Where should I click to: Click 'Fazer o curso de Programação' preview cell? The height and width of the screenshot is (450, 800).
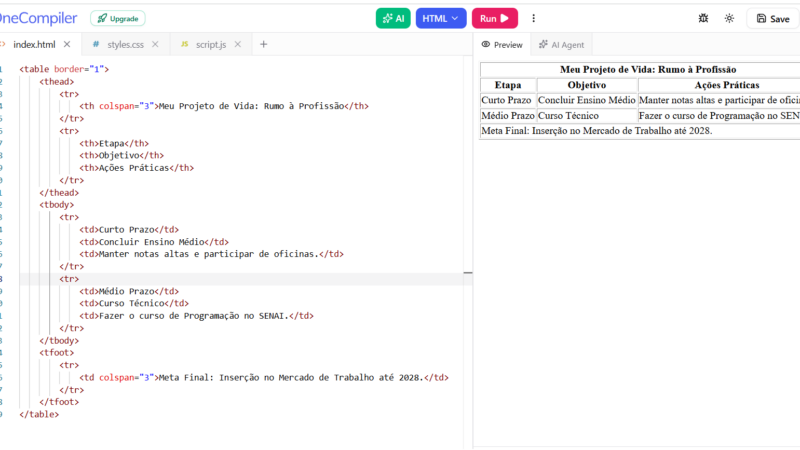pos(719,116)
